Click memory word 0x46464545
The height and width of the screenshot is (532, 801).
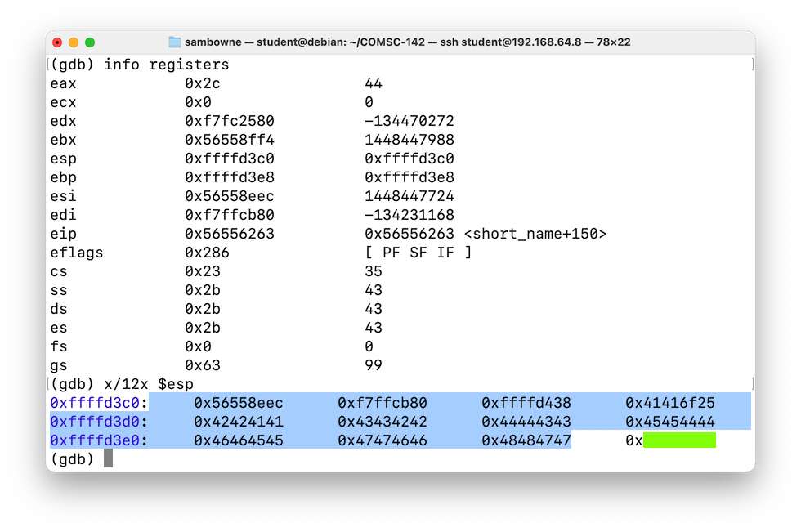click(x=238, y=440)
